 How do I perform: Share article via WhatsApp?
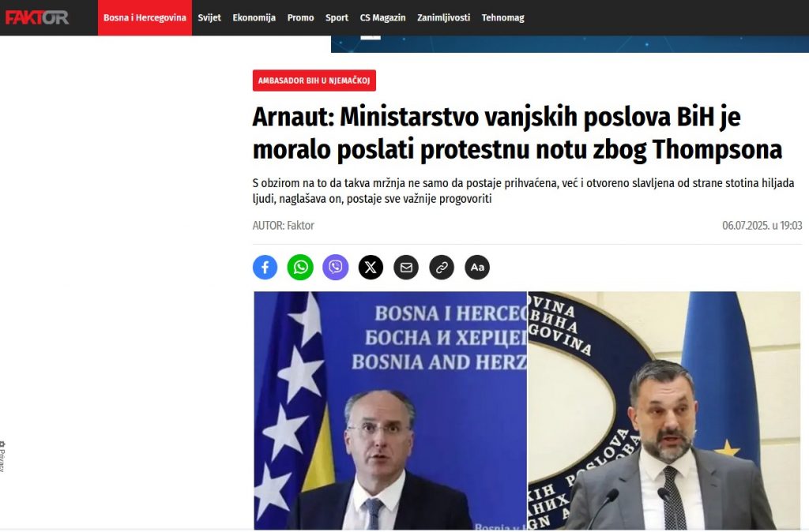click(x=300, y=267)
